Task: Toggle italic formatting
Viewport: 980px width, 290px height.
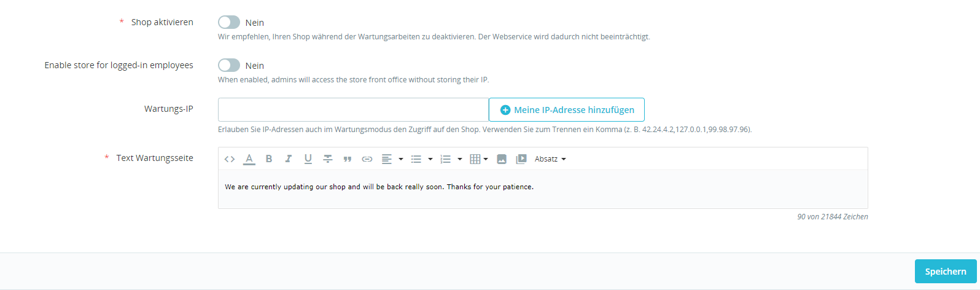Action: pos(289,159)
